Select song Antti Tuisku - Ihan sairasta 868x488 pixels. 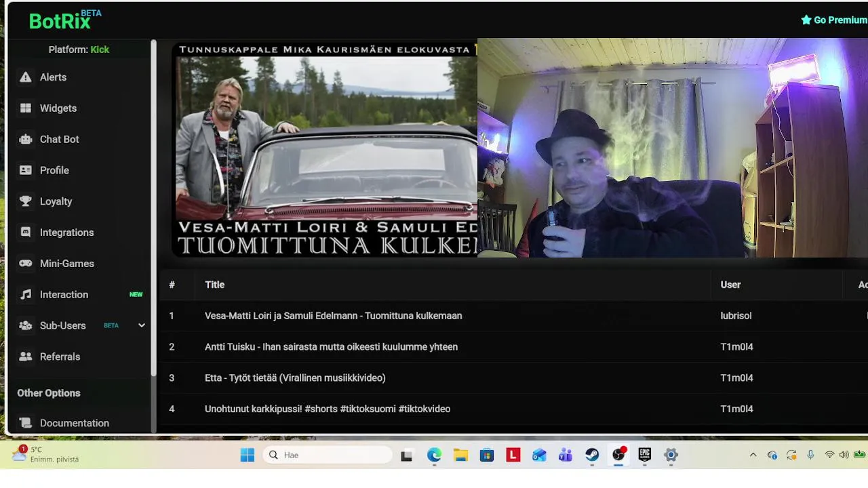pyautogui.click(x=332, y=347)
